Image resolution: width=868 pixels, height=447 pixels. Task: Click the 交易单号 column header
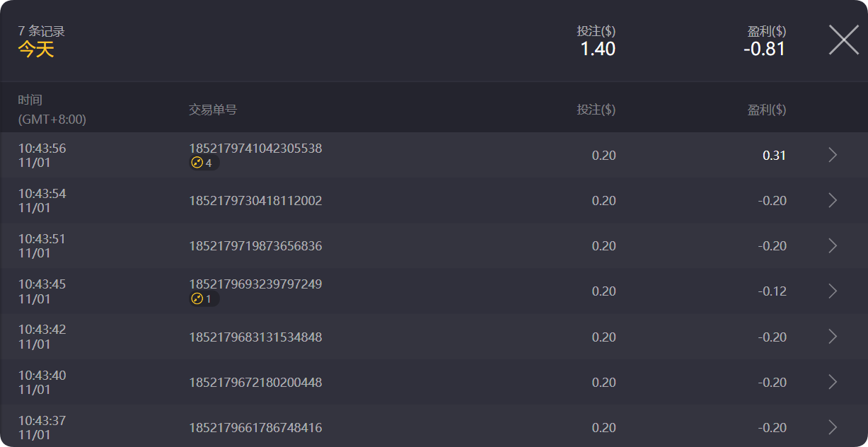pyautogui.click(x=213, y=110)
